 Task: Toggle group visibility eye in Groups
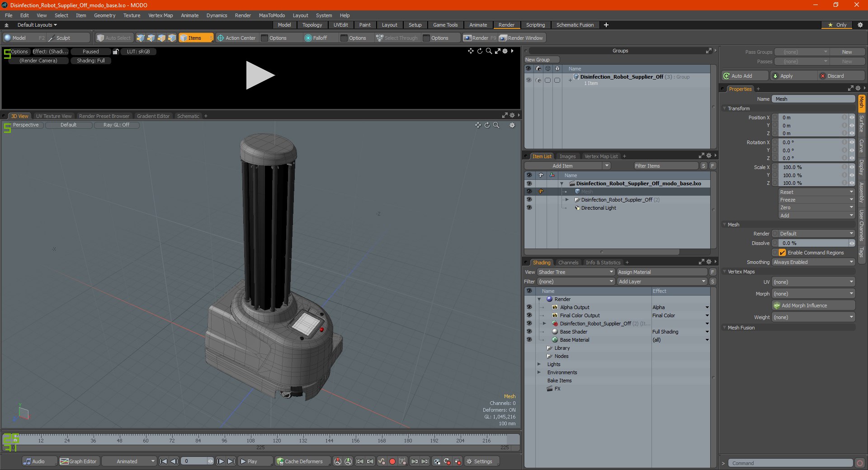(528, 80)
